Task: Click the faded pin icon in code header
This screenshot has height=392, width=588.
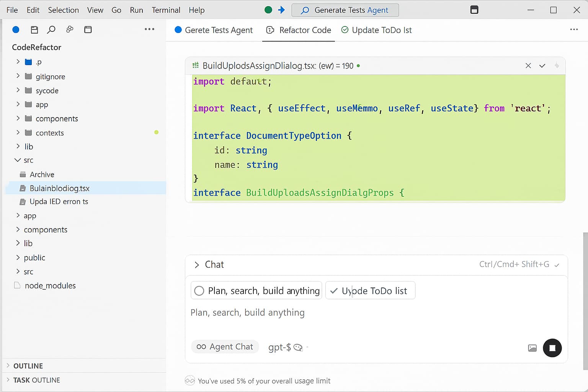Action: tap(557, 65)
